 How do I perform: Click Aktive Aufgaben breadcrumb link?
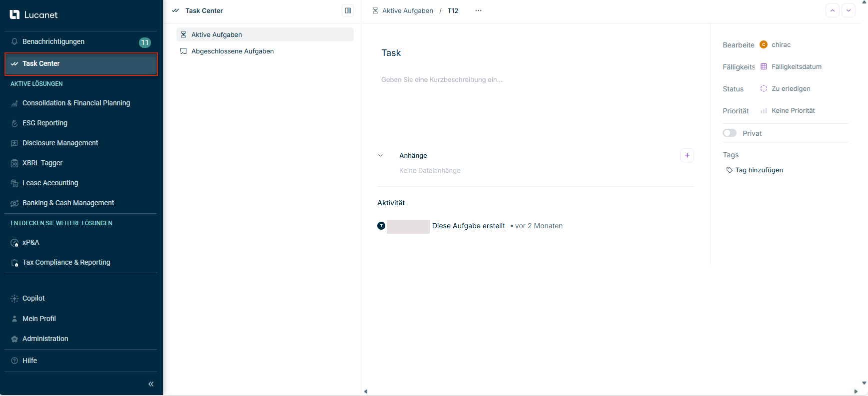tap(407, 10)
